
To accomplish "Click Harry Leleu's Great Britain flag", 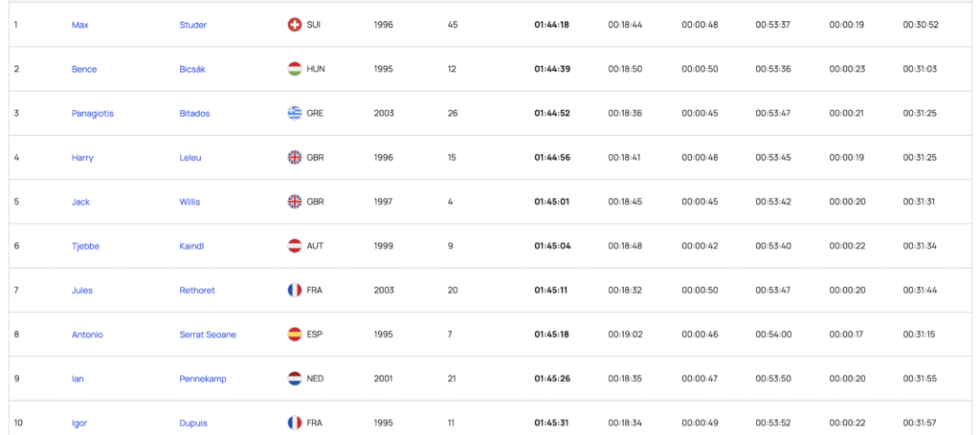I will pos(295,158).
